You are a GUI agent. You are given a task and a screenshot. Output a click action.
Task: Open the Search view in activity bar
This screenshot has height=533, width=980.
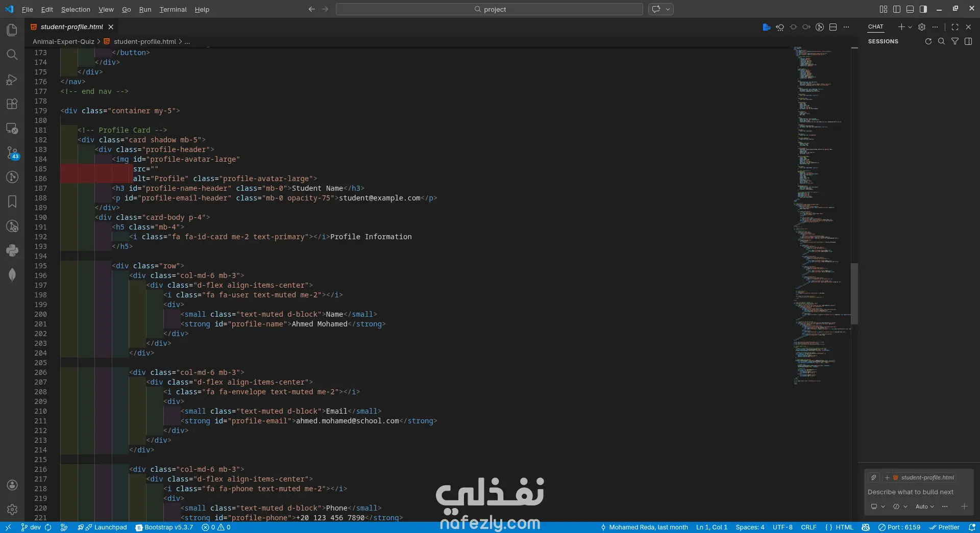coord(12,55)
